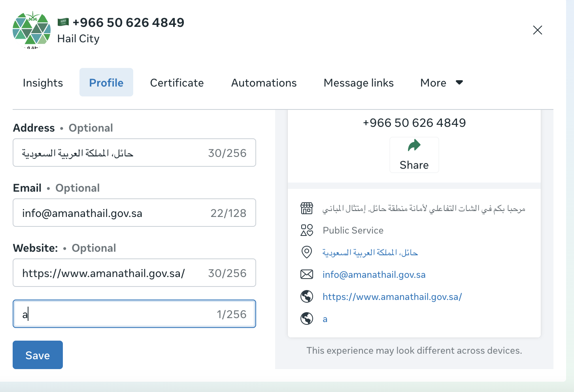Click the globe icon beside link 'a'

[x=307, y=318]
